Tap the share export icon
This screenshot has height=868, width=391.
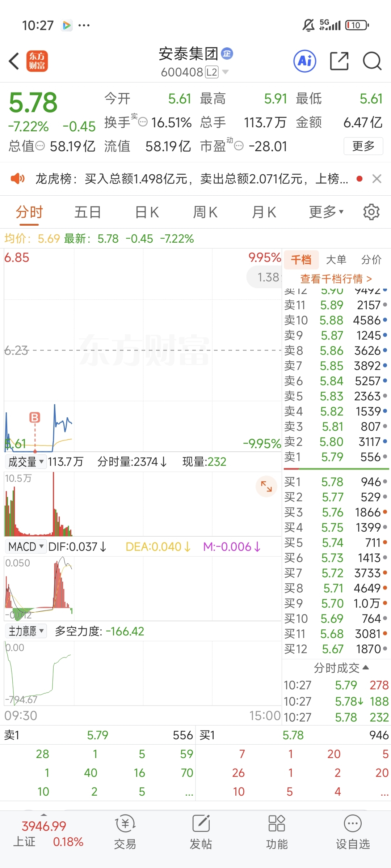tap(339, 61)
